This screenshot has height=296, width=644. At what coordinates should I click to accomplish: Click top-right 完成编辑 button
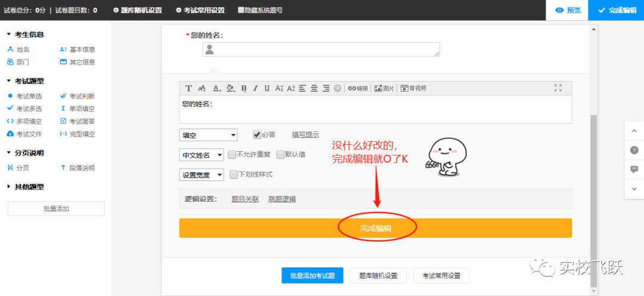616,10
